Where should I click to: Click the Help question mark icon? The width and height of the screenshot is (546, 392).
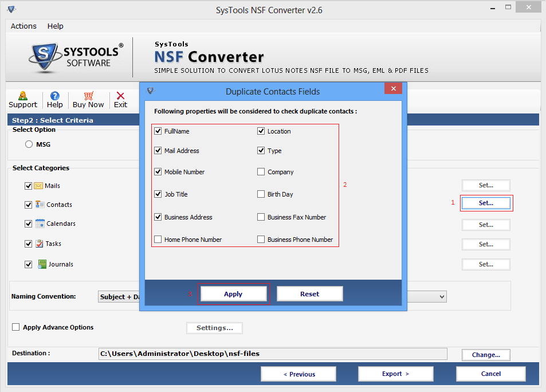click(54, 96)
